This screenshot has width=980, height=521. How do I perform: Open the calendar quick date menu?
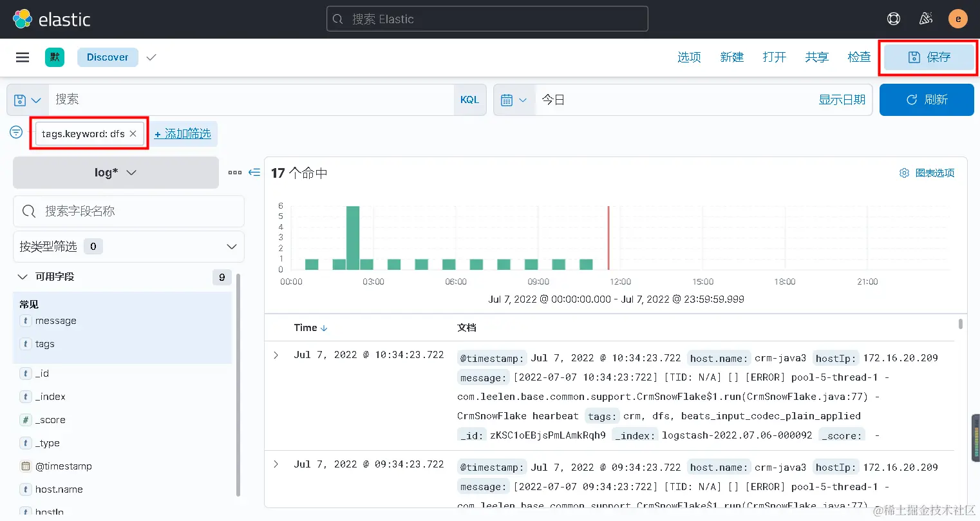coord(514,100)
